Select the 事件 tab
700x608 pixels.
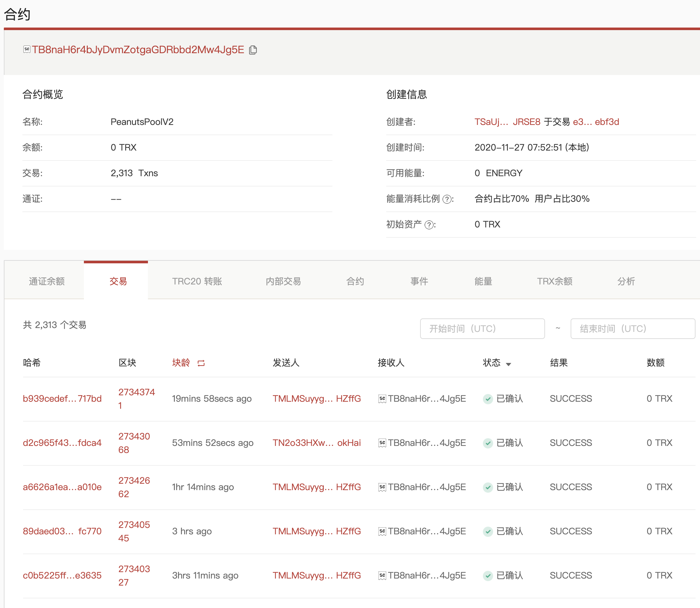click(419, 281)
